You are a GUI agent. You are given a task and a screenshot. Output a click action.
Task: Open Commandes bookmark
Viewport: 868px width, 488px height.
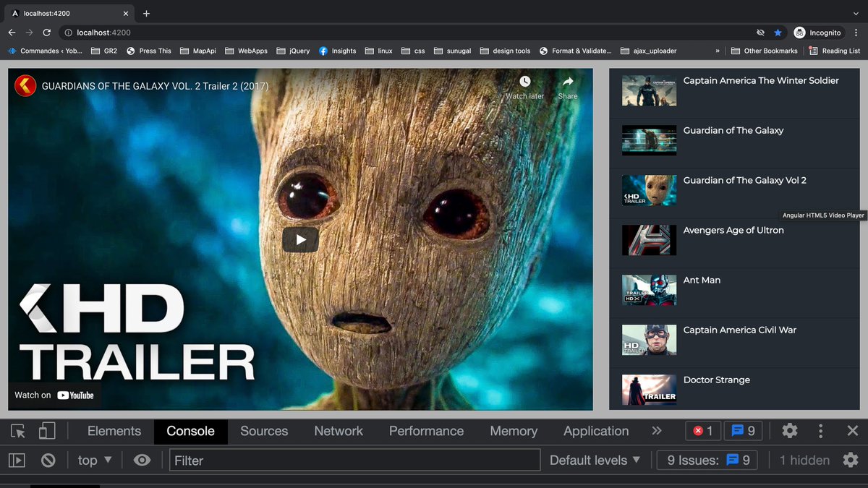point(45,51)
